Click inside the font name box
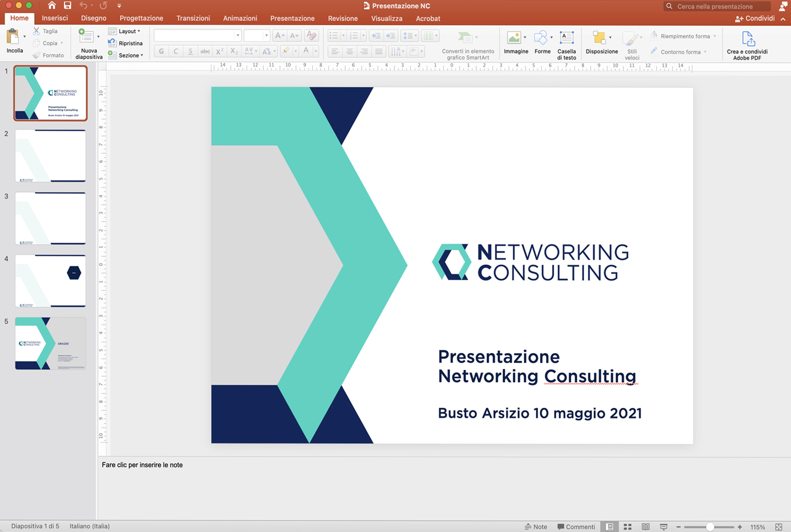This screenshot has height=532, width=791. click(194, 35)
